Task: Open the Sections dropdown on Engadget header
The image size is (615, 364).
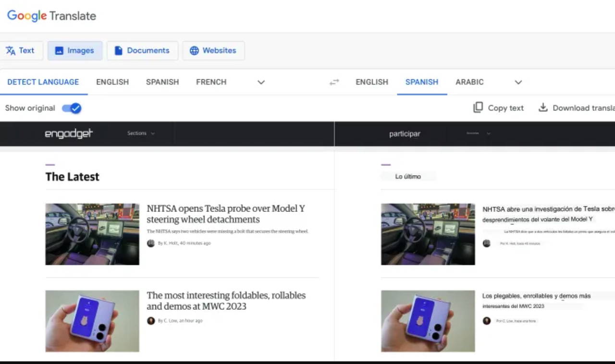Action: (141, 133)
